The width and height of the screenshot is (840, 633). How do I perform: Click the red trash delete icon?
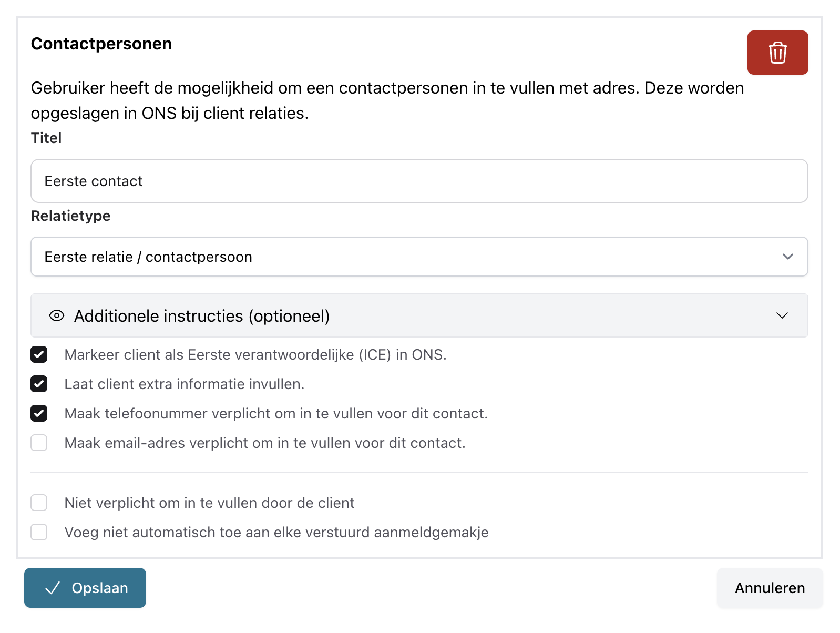777,53
